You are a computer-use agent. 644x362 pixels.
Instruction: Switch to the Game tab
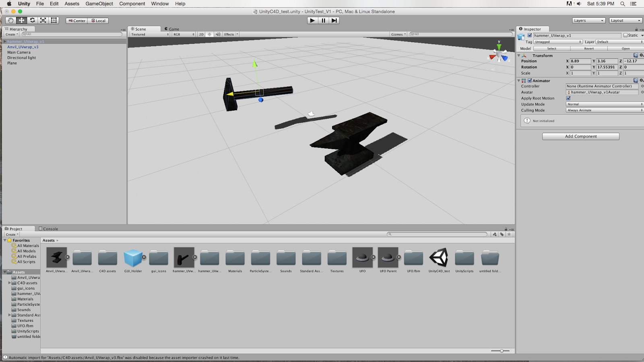[172, 29]
